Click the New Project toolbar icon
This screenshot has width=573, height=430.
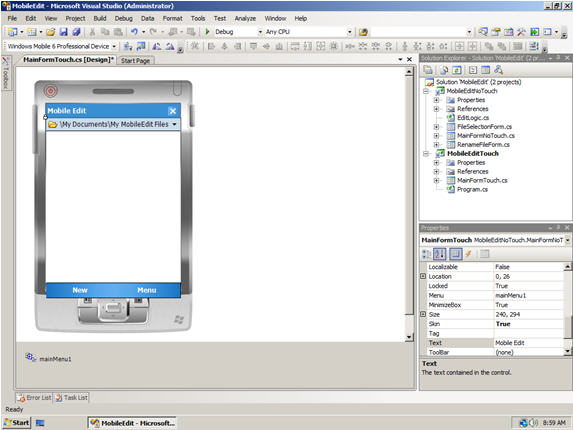tap(13, 32)
